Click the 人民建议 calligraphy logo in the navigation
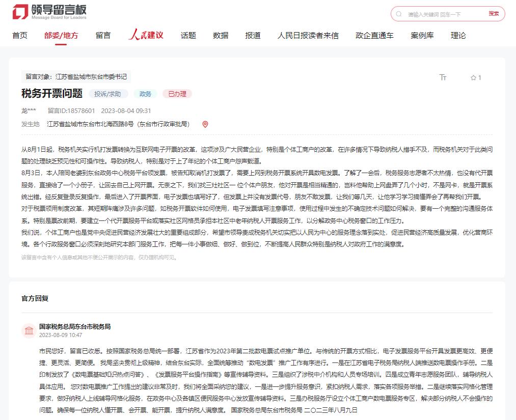 point(146,35)
